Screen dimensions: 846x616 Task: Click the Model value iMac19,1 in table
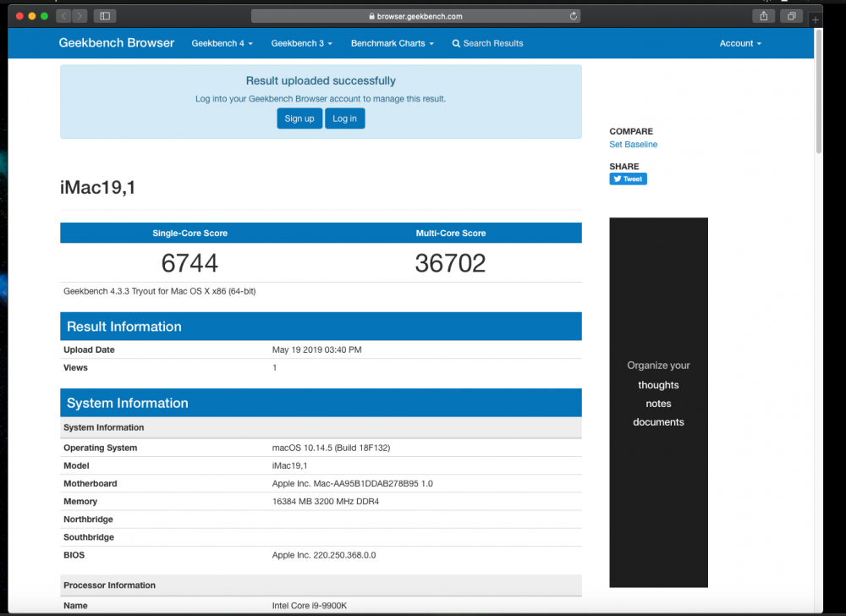(x=289, y=465)
